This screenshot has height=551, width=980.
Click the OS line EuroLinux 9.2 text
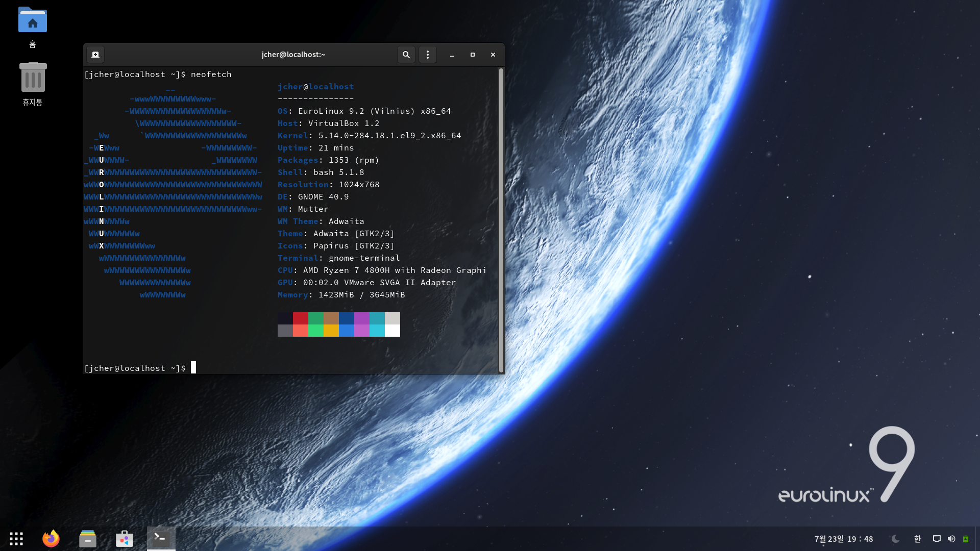point(364,111)
